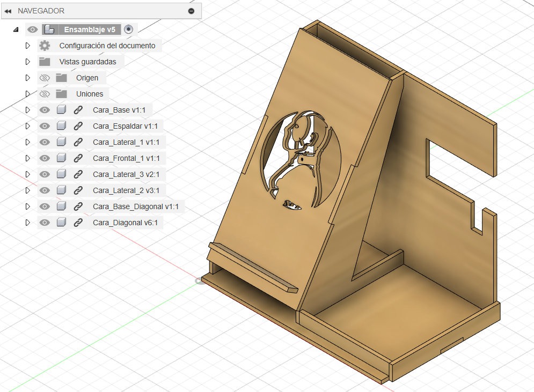The image size is (534, 392).
Task: Expand Cara_Frontal_1 v1:1 component
Action: pyautogui.click(x=28, y=158)
